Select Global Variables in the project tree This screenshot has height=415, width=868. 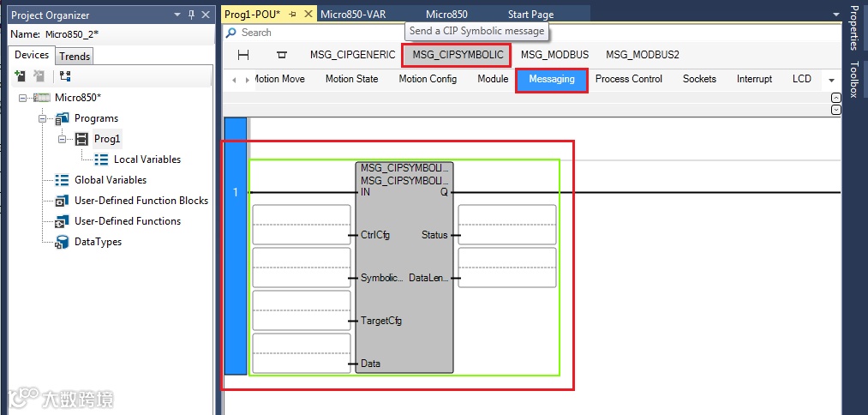pos(111,179)
